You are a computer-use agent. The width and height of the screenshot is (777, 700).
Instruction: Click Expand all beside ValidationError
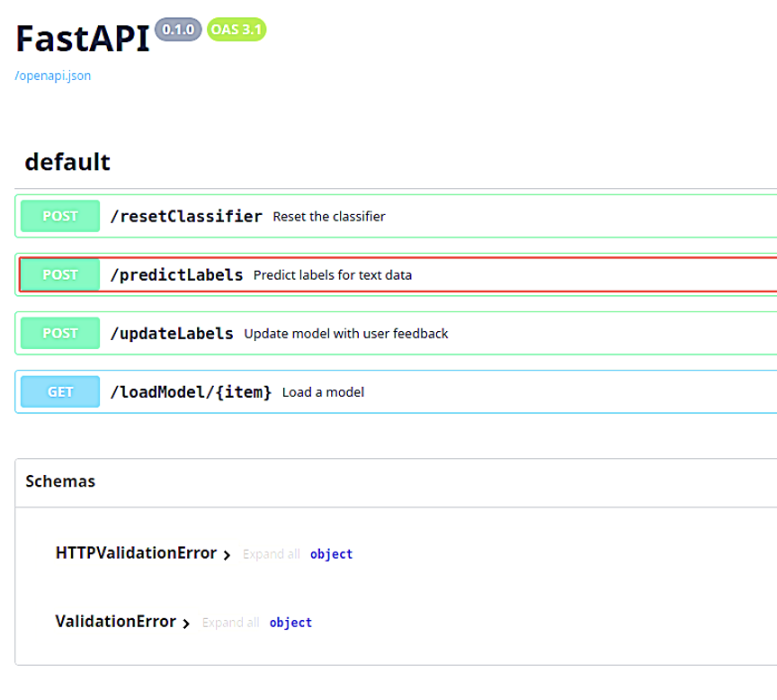click(230, 623)
